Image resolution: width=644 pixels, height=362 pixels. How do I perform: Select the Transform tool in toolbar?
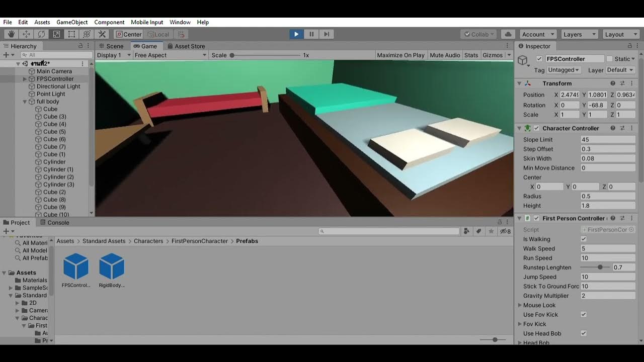click(x=87, y=34)
